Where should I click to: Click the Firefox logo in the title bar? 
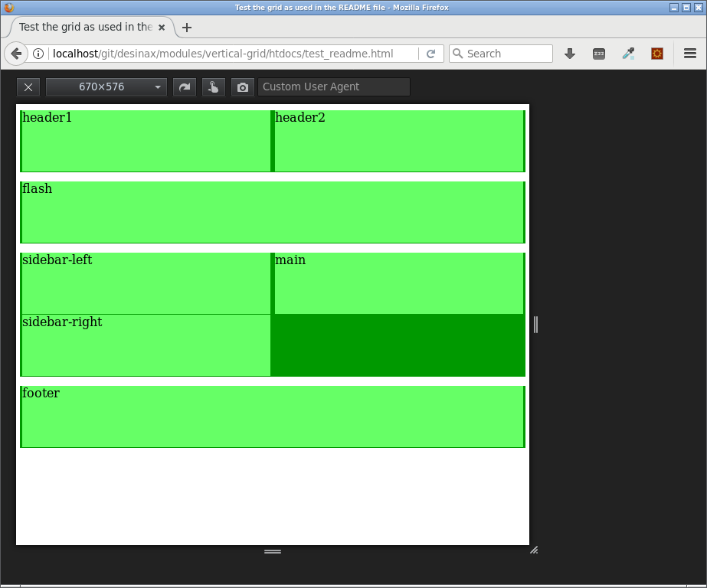click(x=8, y=7)
